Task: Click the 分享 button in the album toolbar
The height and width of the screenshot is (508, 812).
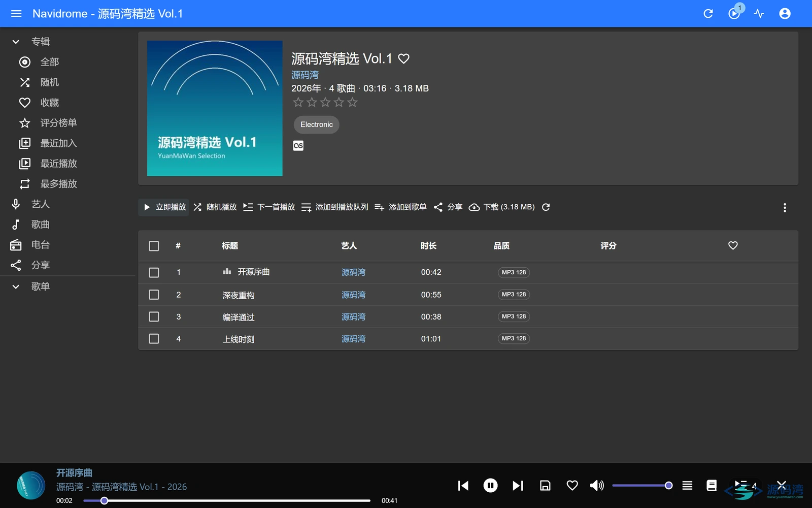Action: click(x=448, y=207)
